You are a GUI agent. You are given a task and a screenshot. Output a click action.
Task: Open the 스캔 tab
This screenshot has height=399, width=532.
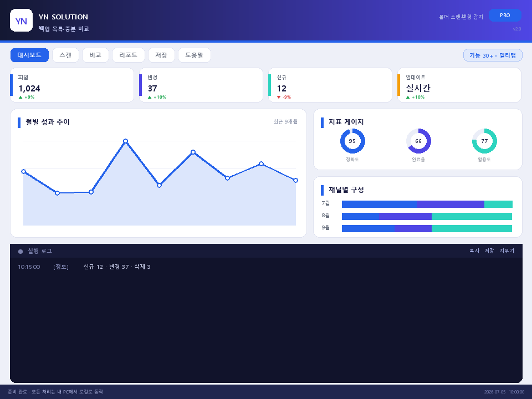(x=65, y=55)
